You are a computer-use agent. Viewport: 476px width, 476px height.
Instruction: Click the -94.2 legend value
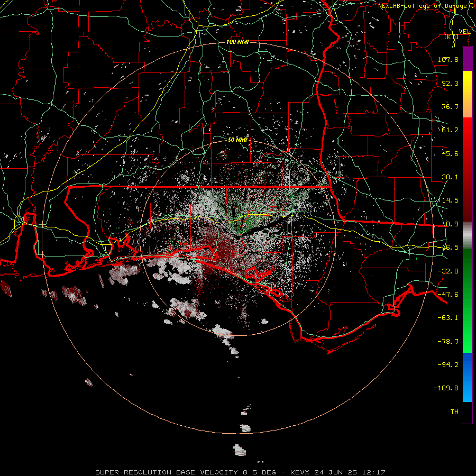[x=448, y=364]
